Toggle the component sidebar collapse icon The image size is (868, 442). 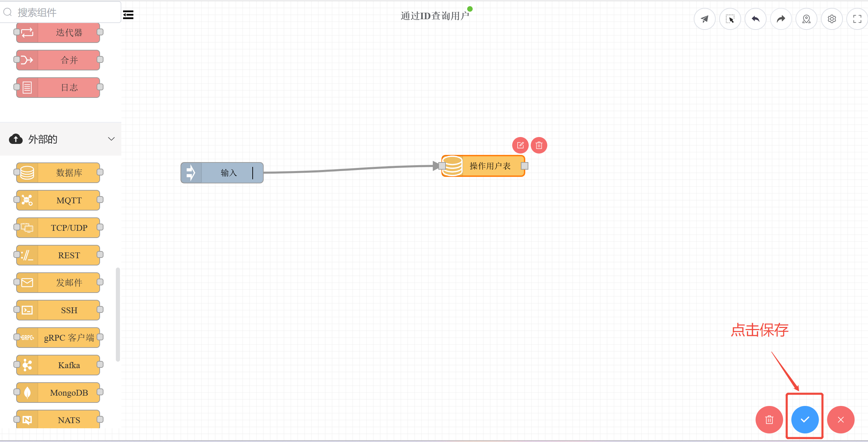128,15
